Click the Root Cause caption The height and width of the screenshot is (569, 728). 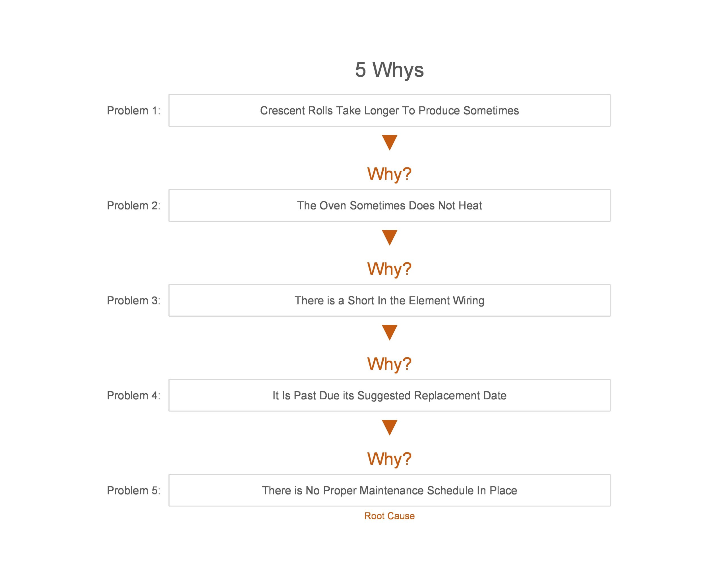coord(389,516)
